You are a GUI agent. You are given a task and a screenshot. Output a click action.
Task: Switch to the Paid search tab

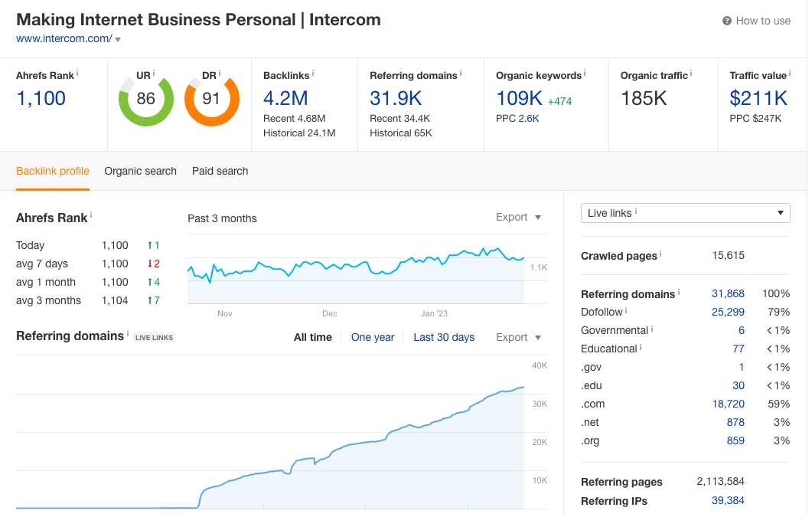pos(220,171)
